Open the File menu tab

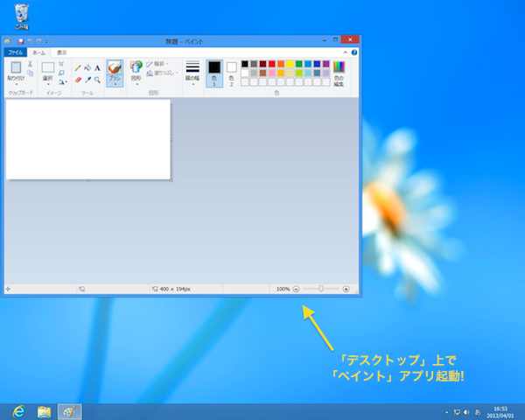point(15,52)
